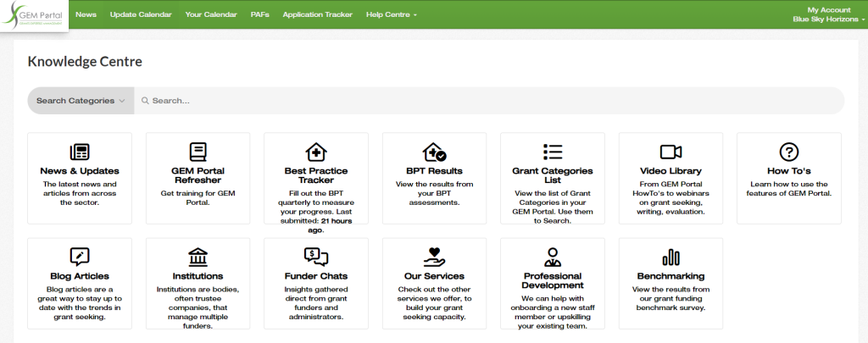868x343 pixels.
Task: Click the Best Practice Tracker house icon
Action: [x=316, y=152]
